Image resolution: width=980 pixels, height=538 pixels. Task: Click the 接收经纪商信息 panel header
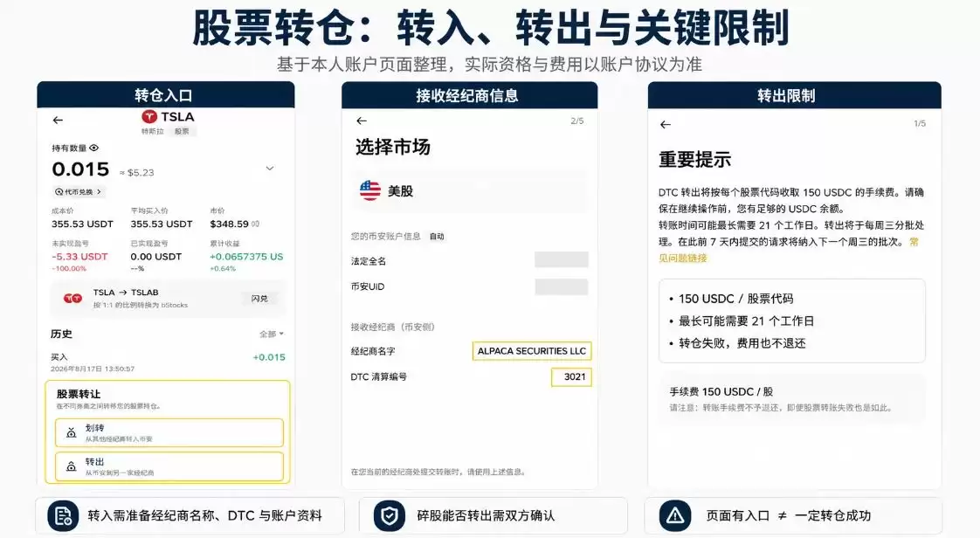coord(469,95)
